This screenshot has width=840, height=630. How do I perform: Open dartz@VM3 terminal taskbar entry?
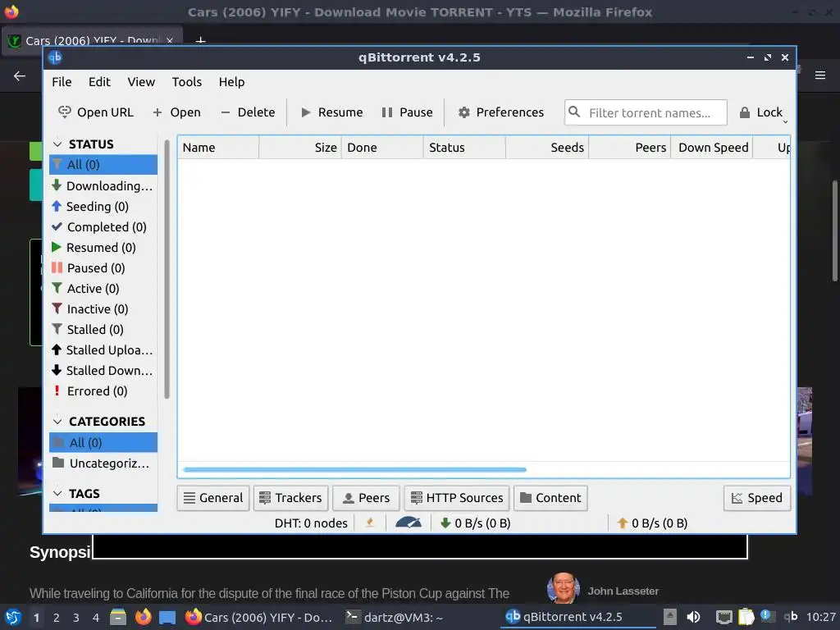tap(395, 617)
